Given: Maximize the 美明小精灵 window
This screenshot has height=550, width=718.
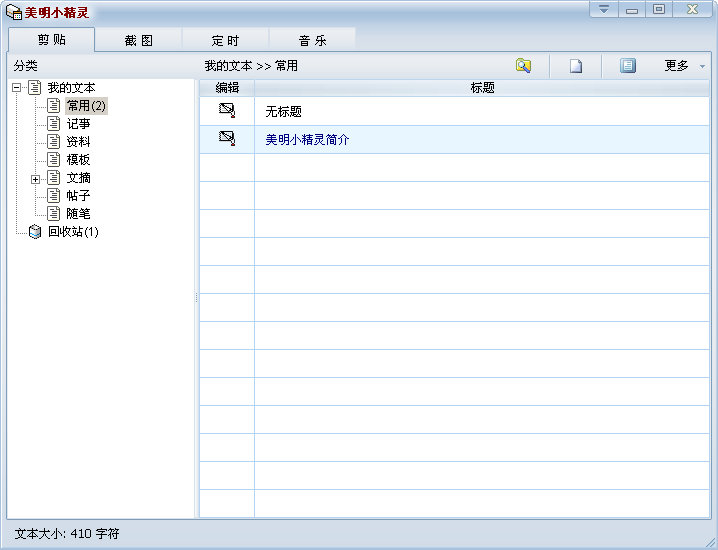Looking at the screenshot, I should 659,9.
